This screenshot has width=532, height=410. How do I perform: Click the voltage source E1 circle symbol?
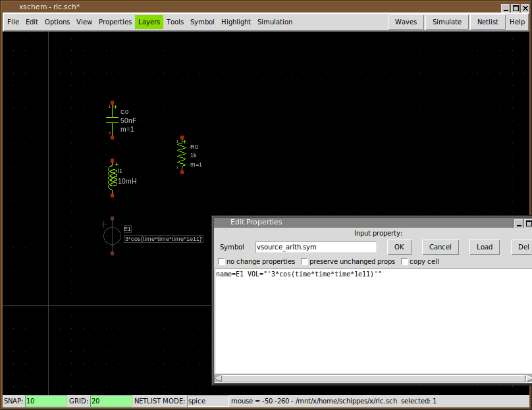[112, 236]
